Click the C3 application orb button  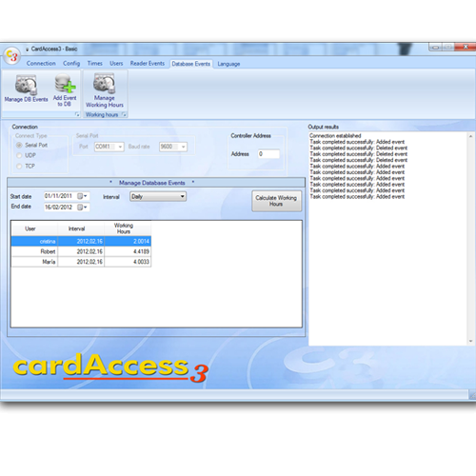[x=11, y=56]
